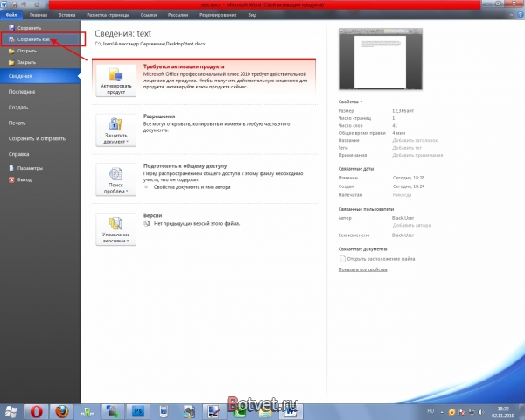
Task: Click the Открыть folder icon
Action: [x=11, y=51]
